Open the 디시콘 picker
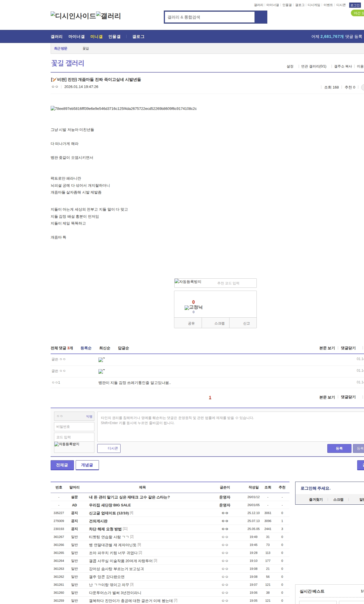 pyautogui.click(x=109, y=448)
